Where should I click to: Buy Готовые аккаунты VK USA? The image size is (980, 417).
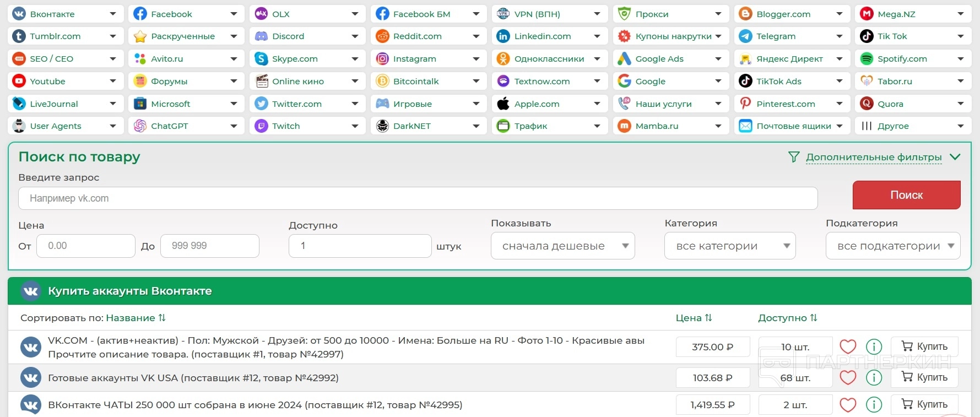click(925, 377)
